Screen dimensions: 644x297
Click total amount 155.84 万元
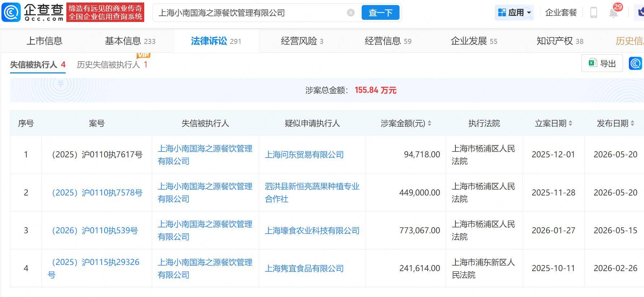(376, 90)
